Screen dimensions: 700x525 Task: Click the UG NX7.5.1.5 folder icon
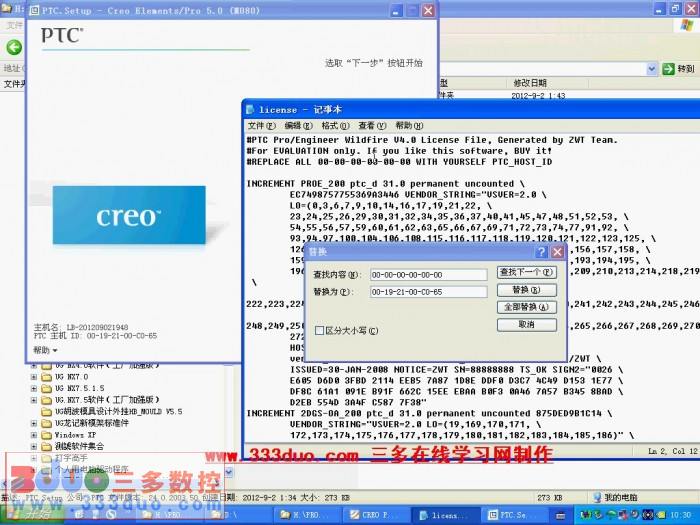coord(46,388)
